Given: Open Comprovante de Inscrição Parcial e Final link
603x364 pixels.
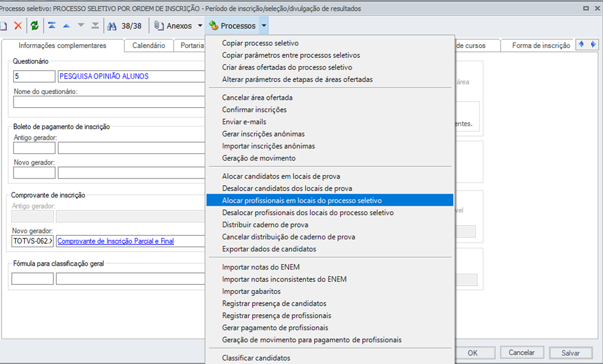Looking at the screenshot, I should (x=115, y=241).
